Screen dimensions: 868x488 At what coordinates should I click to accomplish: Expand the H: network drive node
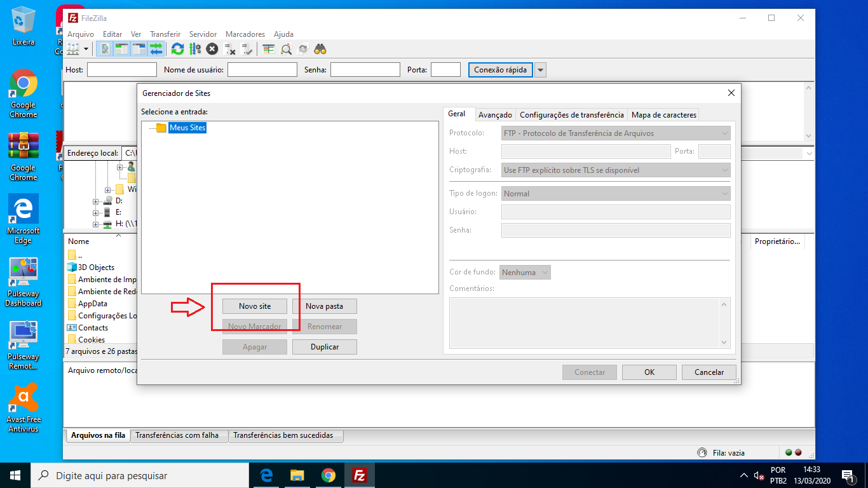tap(96, 224)
